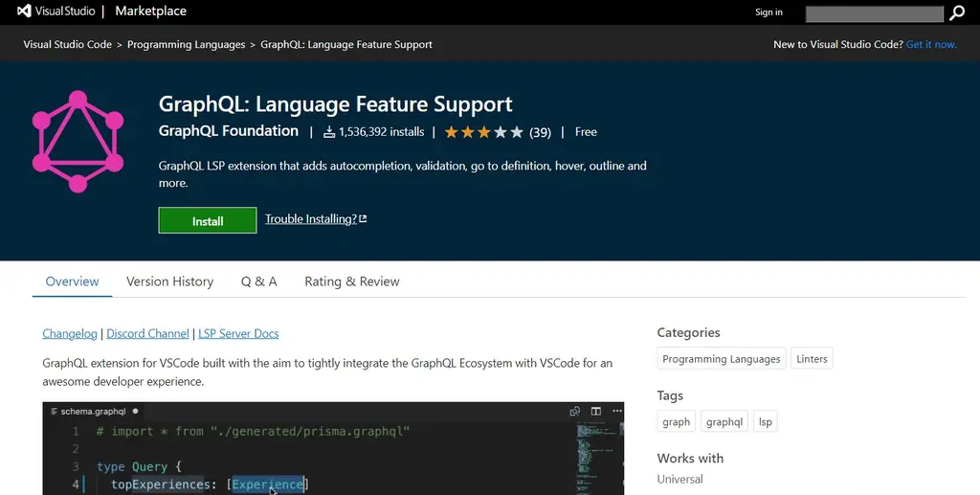The image size is (980, 495).
Task: Open the (39) reviews count
Action: click(540, 132)
